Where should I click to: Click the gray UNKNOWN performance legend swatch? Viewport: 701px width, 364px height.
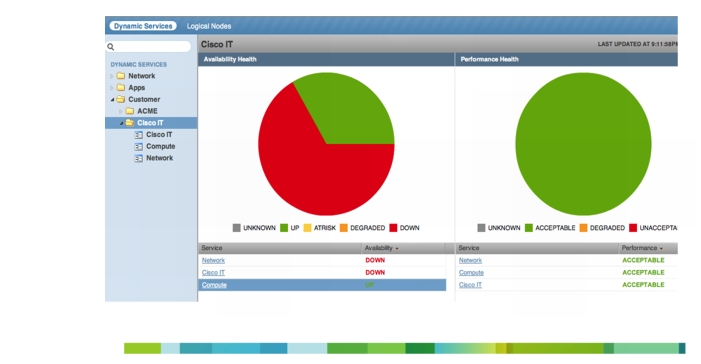(x=481, y=228)
